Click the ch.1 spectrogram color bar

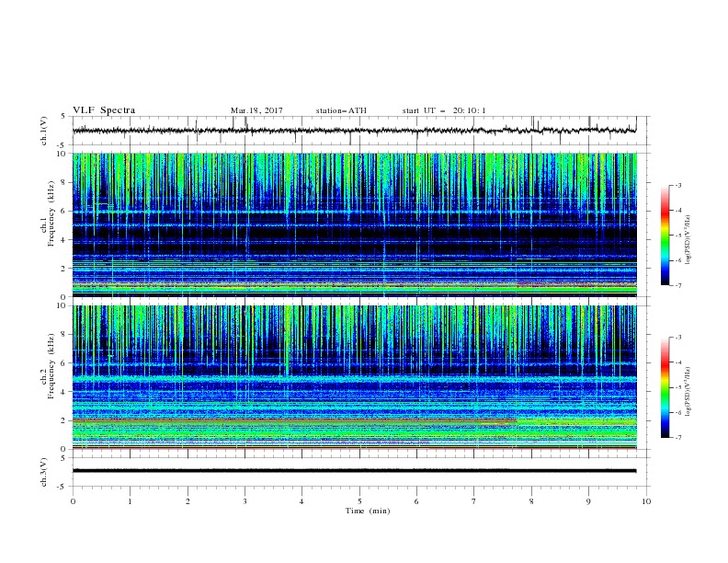[x=665, y=235]
